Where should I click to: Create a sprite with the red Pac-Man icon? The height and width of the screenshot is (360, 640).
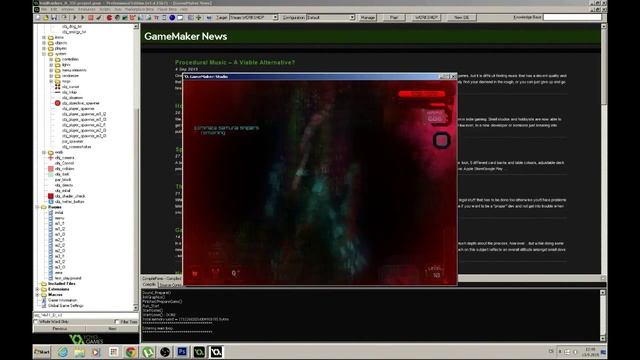click(x=109, y=18)
